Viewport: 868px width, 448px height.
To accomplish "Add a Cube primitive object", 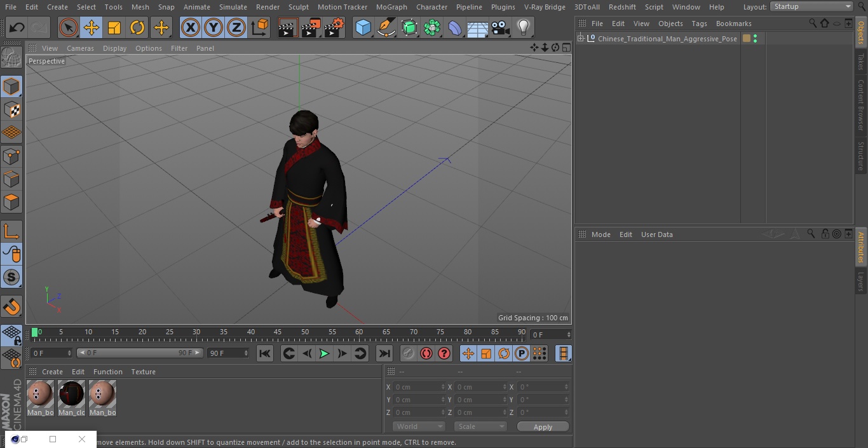I will (363, 27).
